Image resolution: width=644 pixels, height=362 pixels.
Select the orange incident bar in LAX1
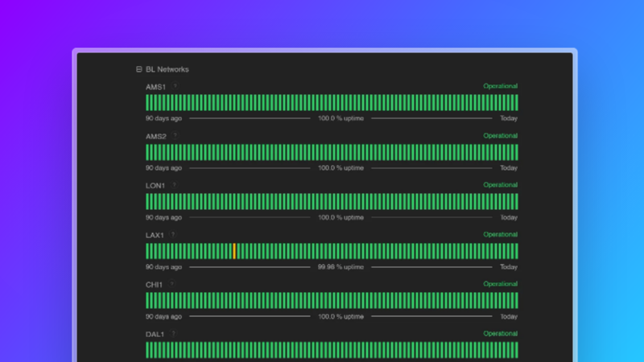point(234,251)
